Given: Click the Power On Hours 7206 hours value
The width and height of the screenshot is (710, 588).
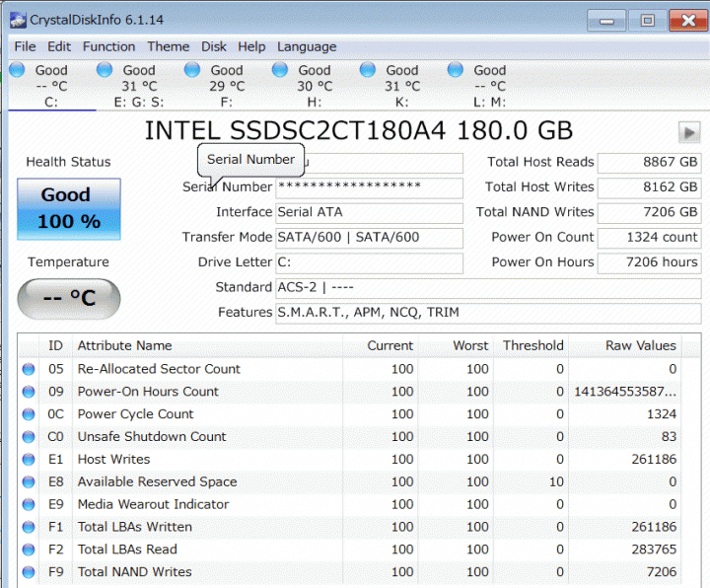Looking at the screenshot, I should tap(649, 262).
